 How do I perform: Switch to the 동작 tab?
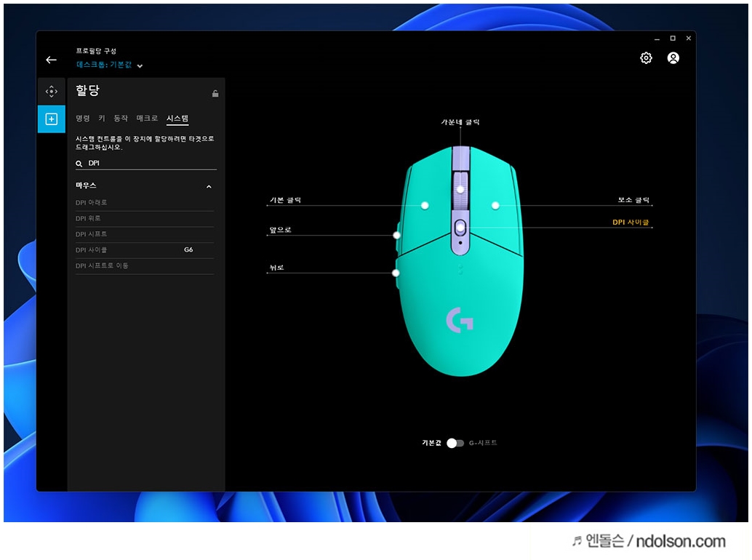(121, 118)
